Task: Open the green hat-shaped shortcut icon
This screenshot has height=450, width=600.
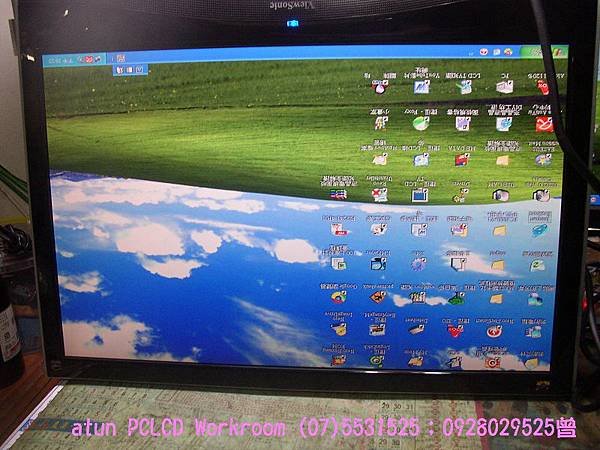Action: coord(455,298)
